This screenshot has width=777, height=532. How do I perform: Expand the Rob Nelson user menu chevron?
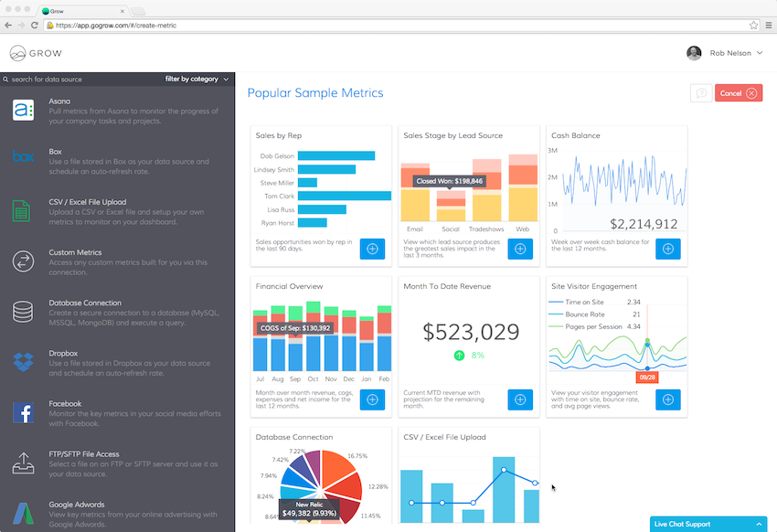pos(760,53)
